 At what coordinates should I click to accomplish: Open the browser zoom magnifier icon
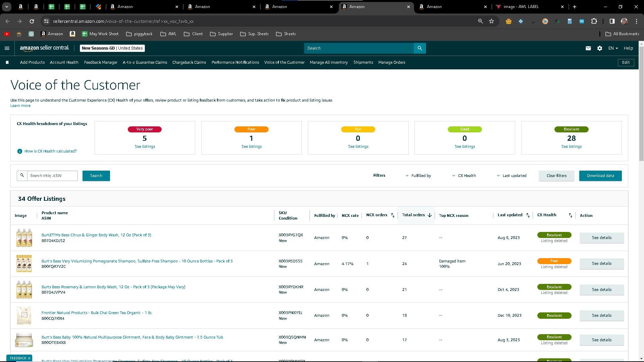click(x=480, y=21)
